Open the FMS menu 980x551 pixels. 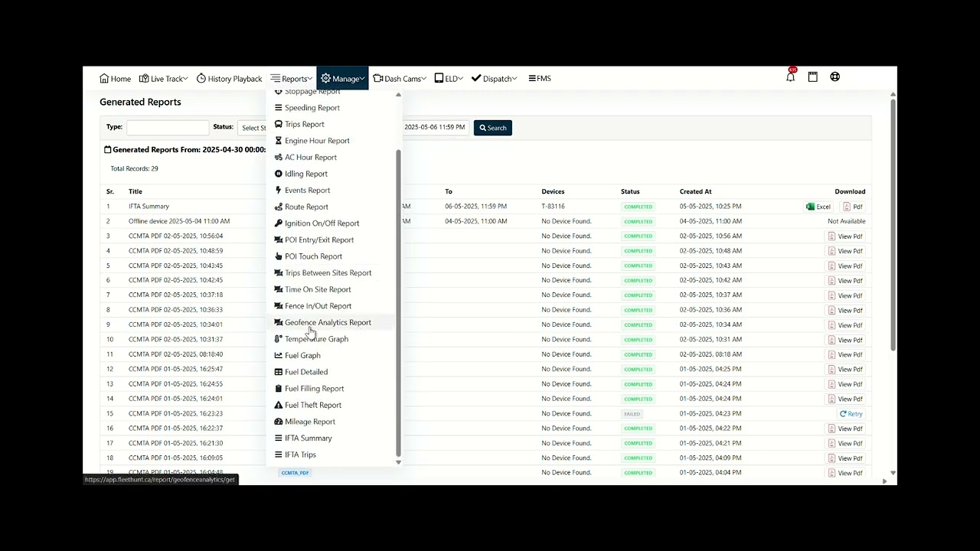tap(540, 78)
